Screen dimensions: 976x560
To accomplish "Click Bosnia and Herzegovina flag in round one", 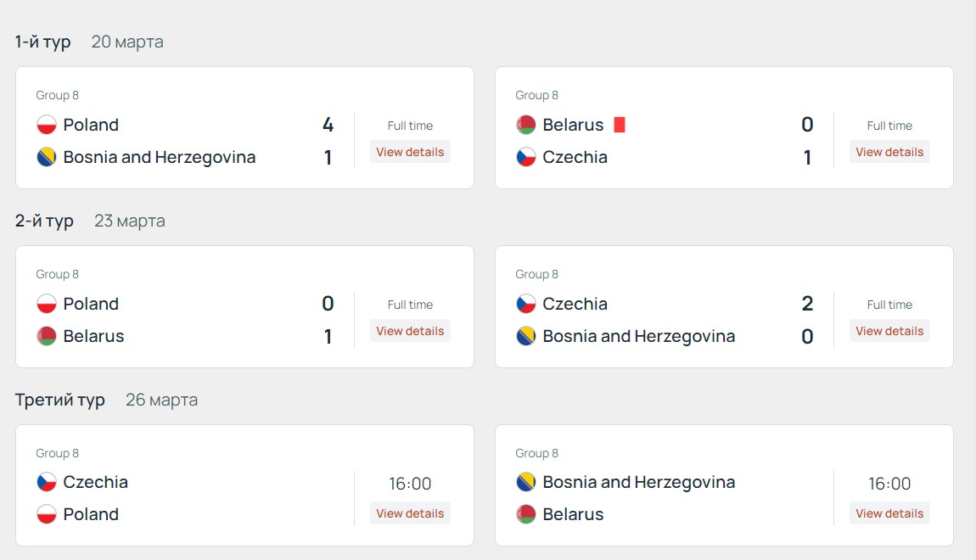I will pyautogui.click(x=47, y=157).
